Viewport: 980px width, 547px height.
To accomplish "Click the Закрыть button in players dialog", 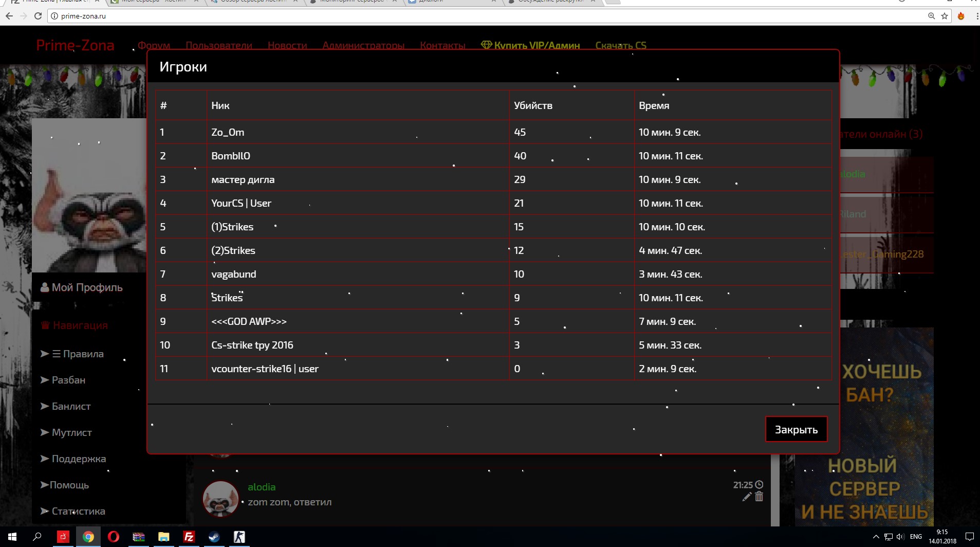I will point(796,429).
